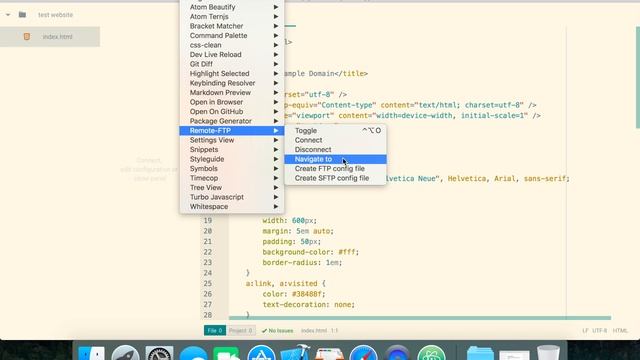This screenshot has height=360, width=640.
Task: Switch linter scope to Project 0
Action: coord(240,330)
